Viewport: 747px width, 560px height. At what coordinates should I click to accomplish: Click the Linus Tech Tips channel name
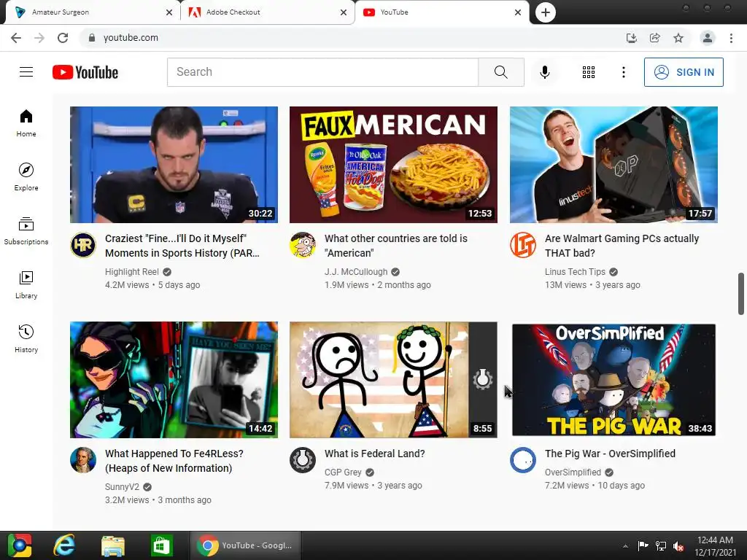(575, 272)
